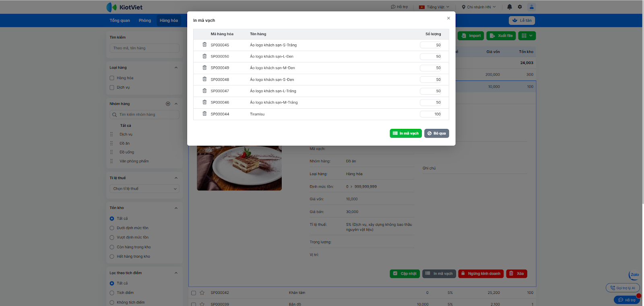Select the Đồ ăn product group
644x306 pixels.
124,143
